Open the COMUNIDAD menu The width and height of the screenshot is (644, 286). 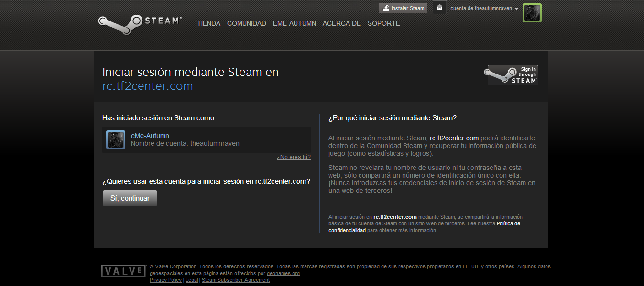click(x=247, y=23)
